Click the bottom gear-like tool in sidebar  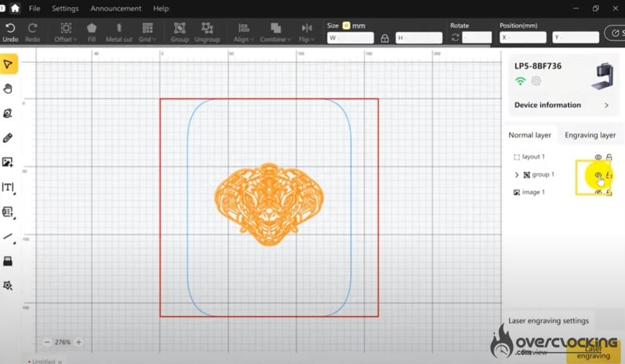point(8,285)
